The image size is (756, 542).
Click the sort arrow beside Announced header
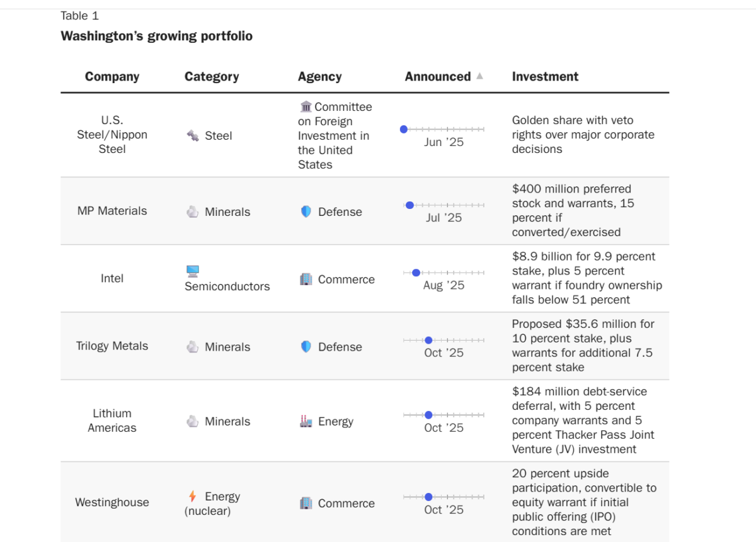click(x=479, y=76)
